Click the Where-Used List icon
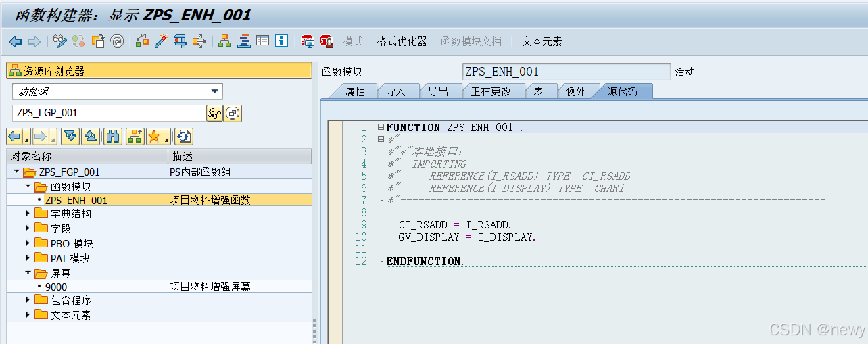 199,41
